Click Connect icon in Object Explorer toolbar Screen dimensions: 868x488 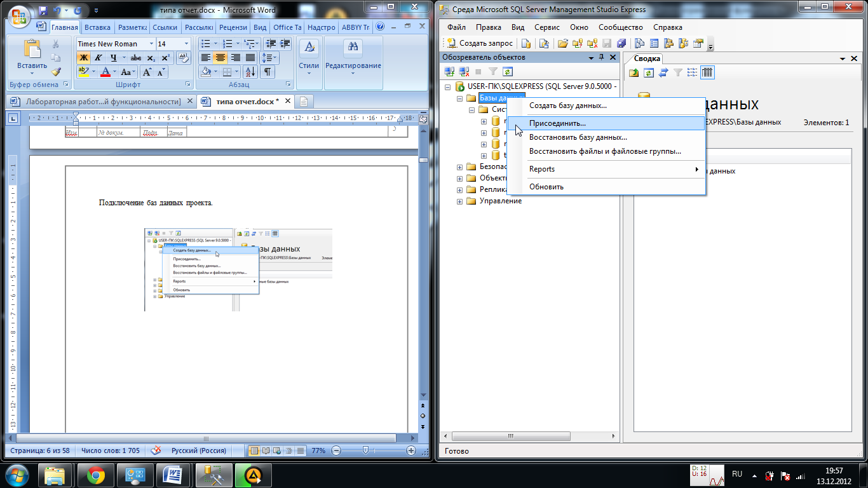tap(451, 72)
